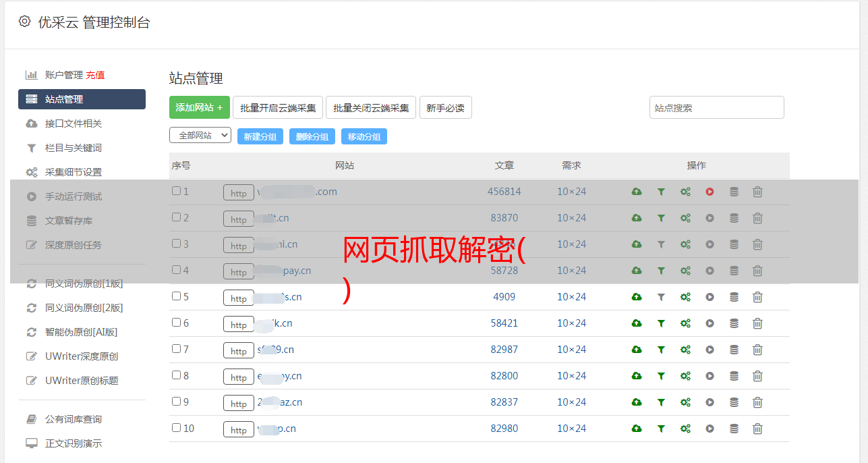Click the cloud collection icon in row 5

coord(637,297)
